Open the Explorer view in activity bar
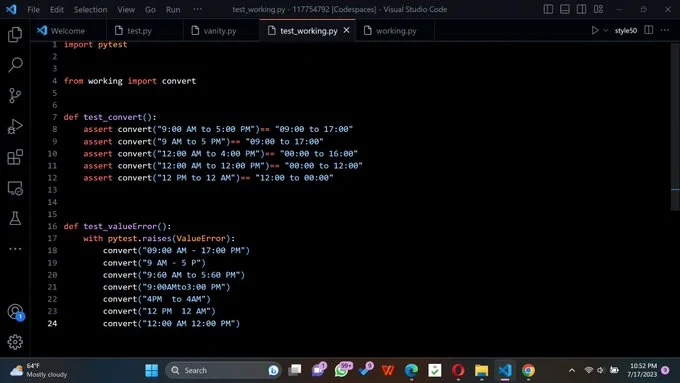This screenshot has height=383, width=680. click(x=15, y=34)
